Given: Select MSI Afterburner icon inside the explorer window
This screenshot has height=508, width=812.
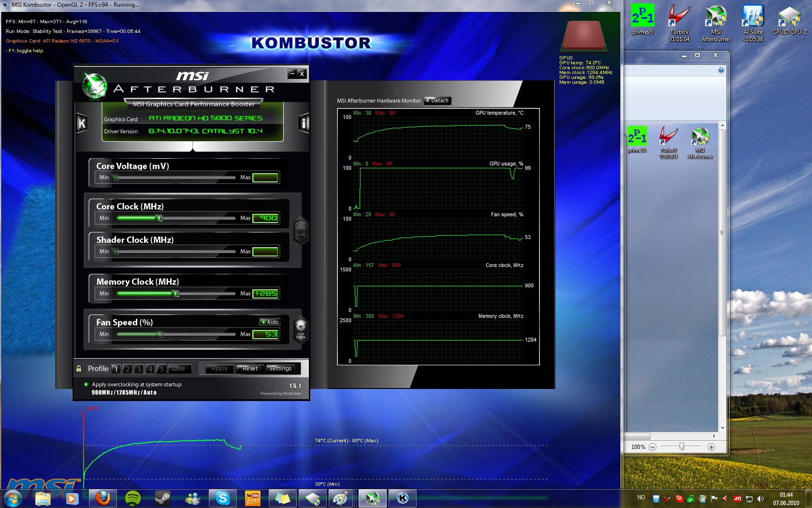Looking at the screenshot, I should tap(700, 143).
